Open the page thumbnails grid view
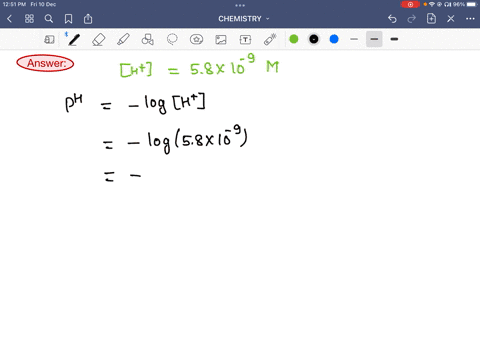The width and height of the screenshot is (480, 360). click(29, 19)
